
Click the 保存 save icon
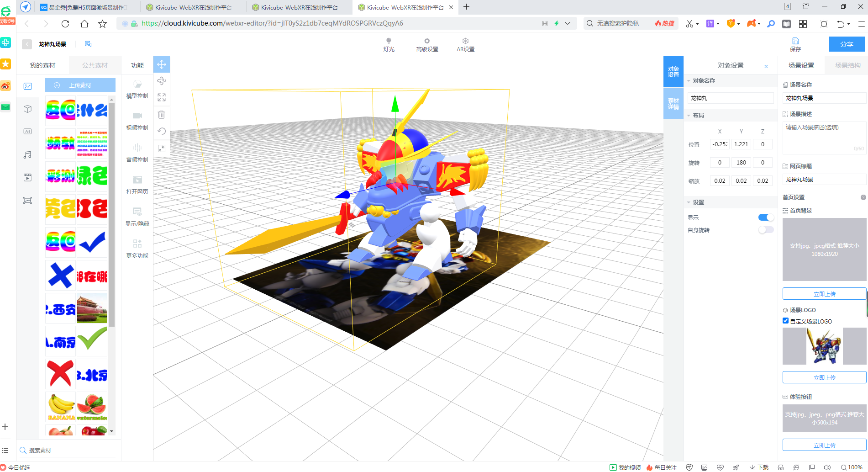coord(795,44)
